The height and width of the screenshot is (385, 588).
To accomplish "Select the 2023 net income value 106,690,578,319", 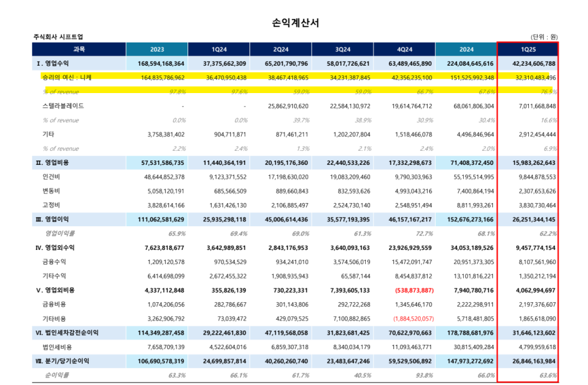I will click(161, 361).
